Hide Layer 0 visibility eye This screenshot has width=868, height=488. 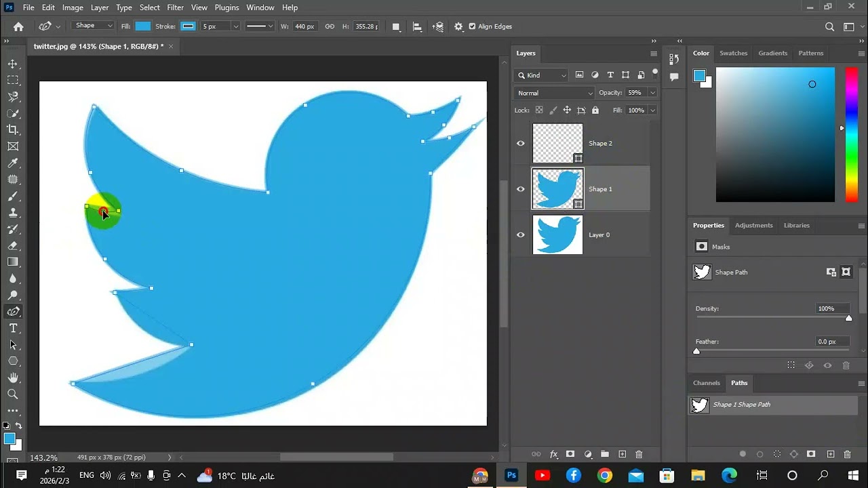pos(521,235)
